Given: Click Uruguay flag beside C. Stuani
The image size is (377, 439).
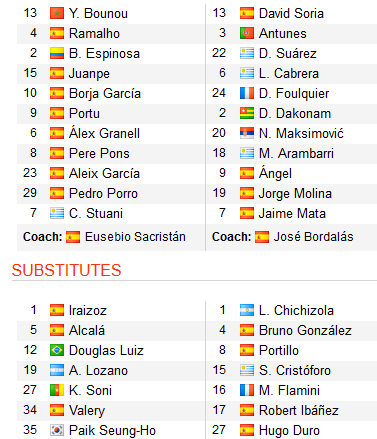Looking at the screenshot, I should coord(57,213).
